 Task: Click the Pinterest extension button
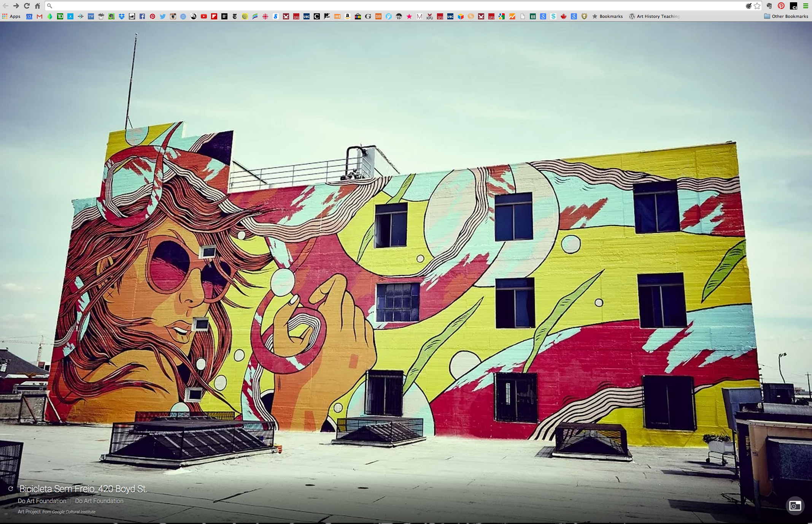tap(781, 6)
